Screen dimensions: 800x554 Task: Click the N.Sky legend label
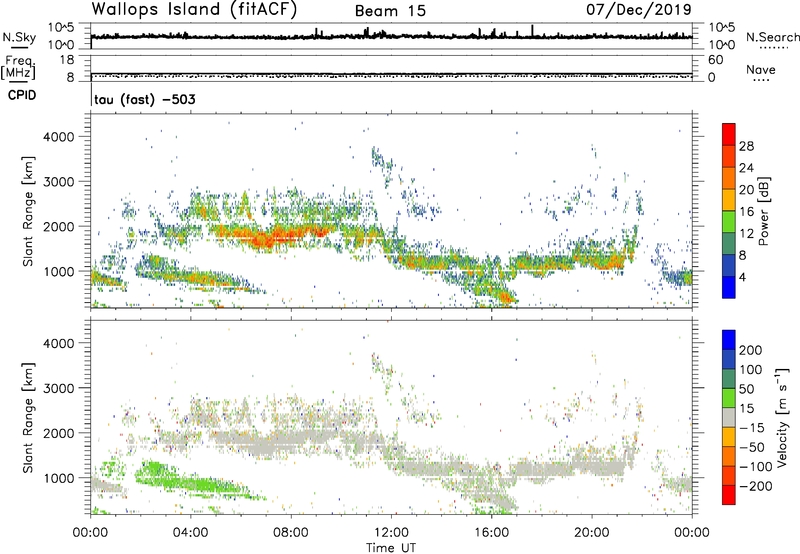tap(19, 37)
